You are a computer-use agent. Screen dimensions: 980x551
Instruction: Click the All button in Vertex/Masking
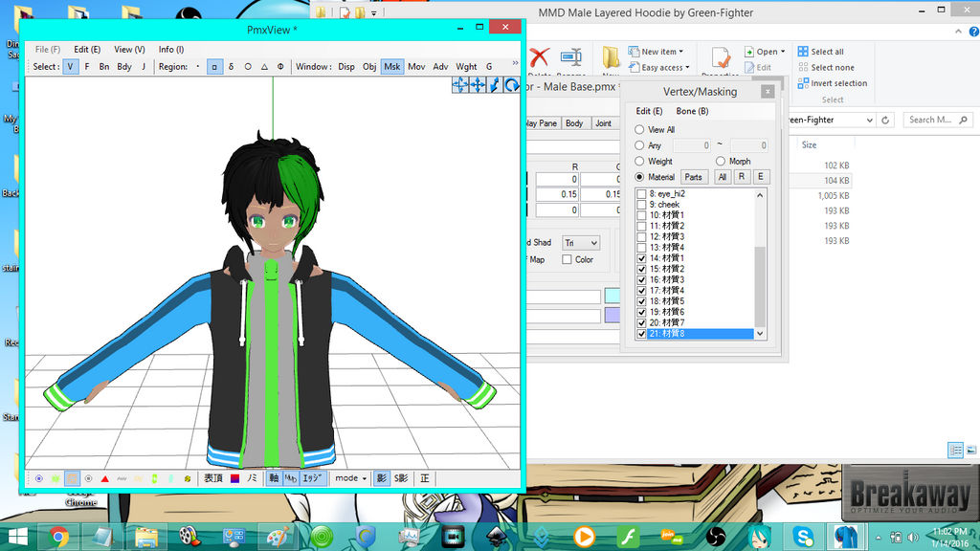pos(723,177)
